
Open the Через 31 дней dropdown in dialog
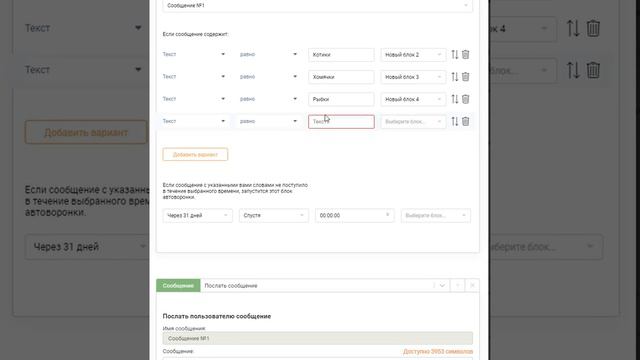coord(198,216)
